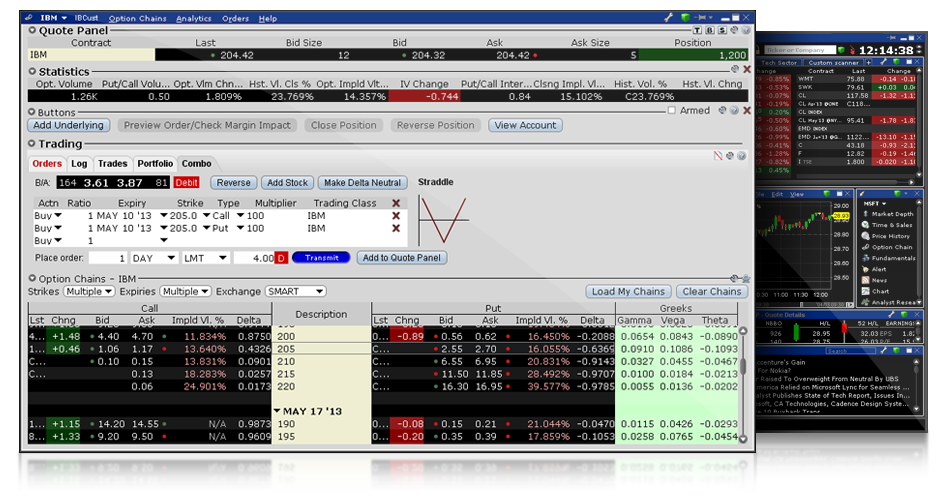948x500 pixels.
Task: Open Time & Sales in side panel
Action: point(890,225)
